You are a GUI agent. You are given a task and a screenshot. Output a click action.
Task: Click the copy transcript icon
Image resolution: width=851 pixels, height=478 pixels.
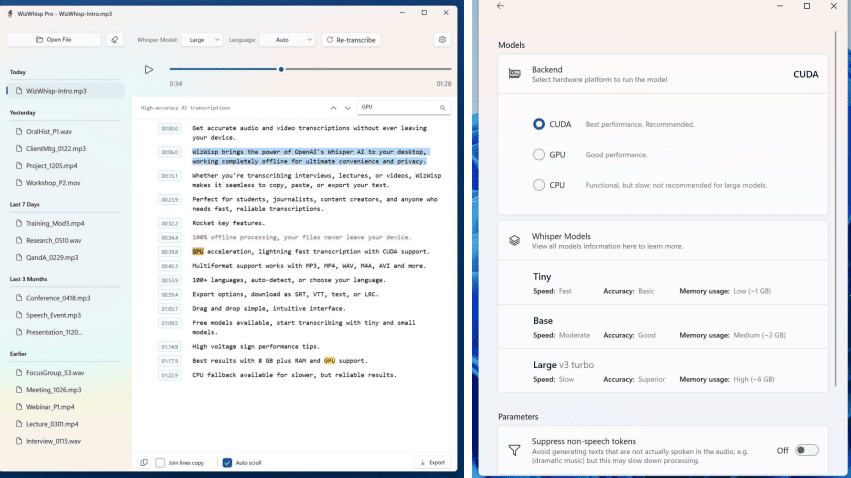(x=144, y=463)
